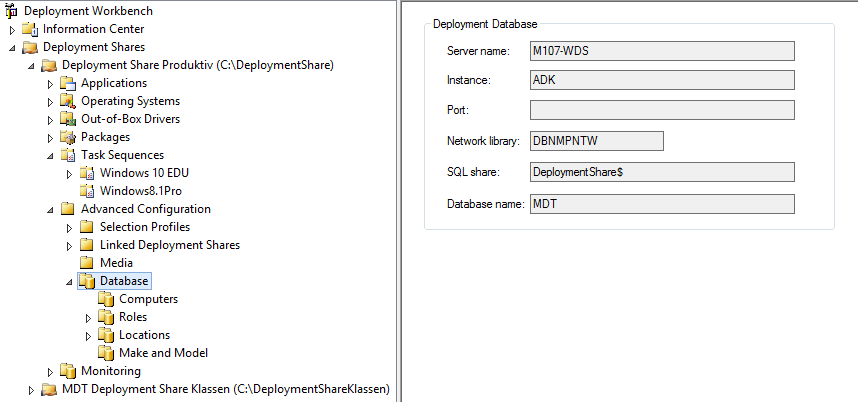Collapse the Database tree node
This screenshot has width=858, height=402.
69,282
